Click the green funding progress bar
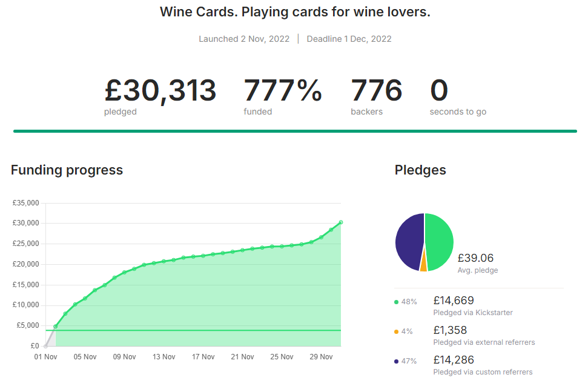588x386 pixels. tap(295, 130)
